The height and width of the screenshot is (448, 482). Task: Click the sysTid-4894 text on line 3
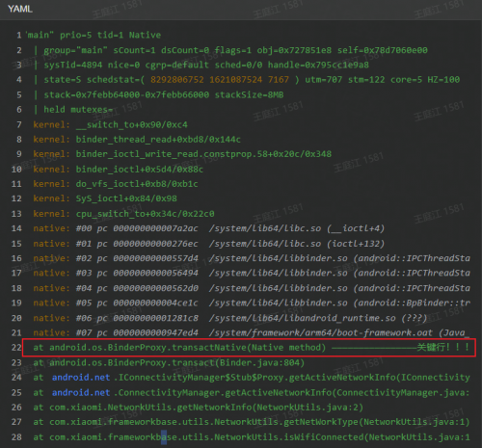73,65
